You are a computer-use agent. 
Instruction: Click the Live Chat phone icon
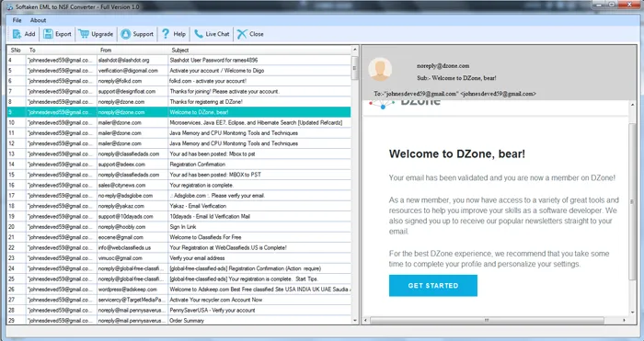(199, 34)
